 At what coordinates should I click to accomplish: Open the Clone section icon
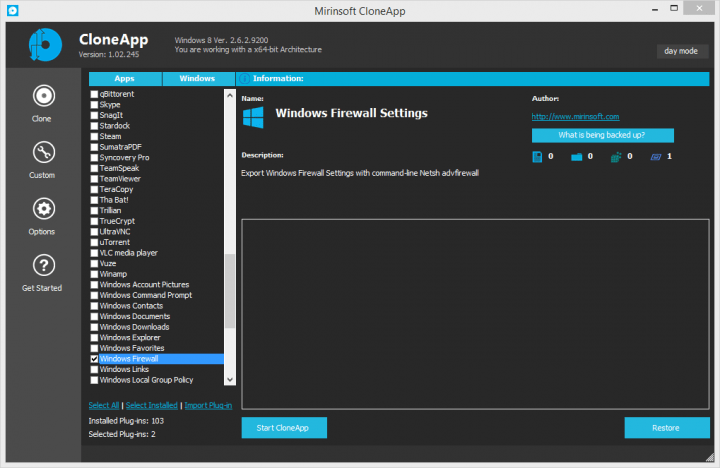coord(44,96)
